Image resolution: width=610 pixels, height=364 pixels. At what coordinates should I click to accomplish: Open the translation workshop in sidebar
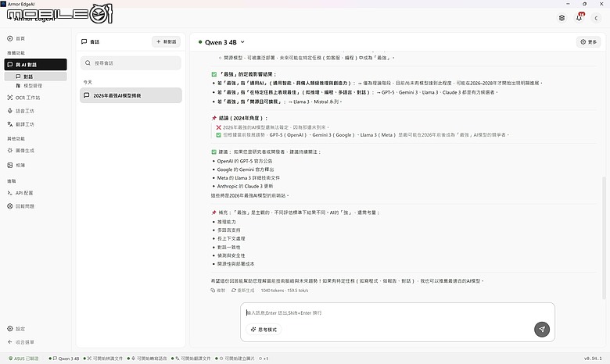21,124
